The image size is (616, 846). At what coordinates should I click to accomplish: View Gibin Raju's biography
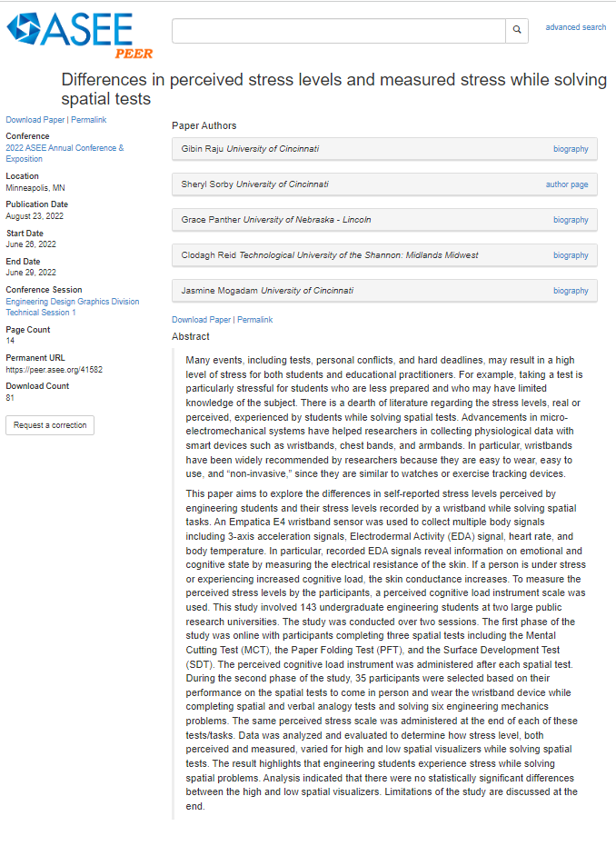(571, 149)
